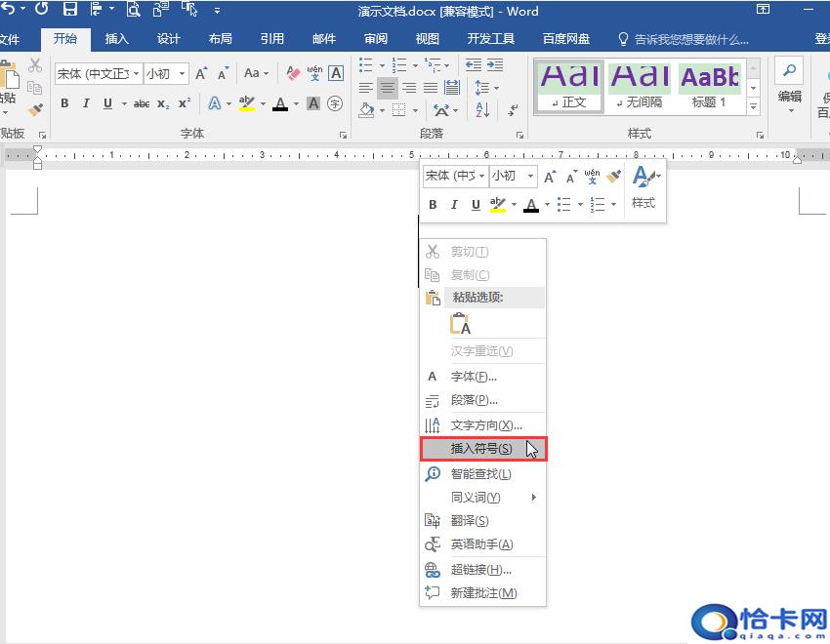Click the Phonetic Guide (wén) icon in ribbon
The width and height of the screenshot is (830, 644).
(x=314, y=73)
